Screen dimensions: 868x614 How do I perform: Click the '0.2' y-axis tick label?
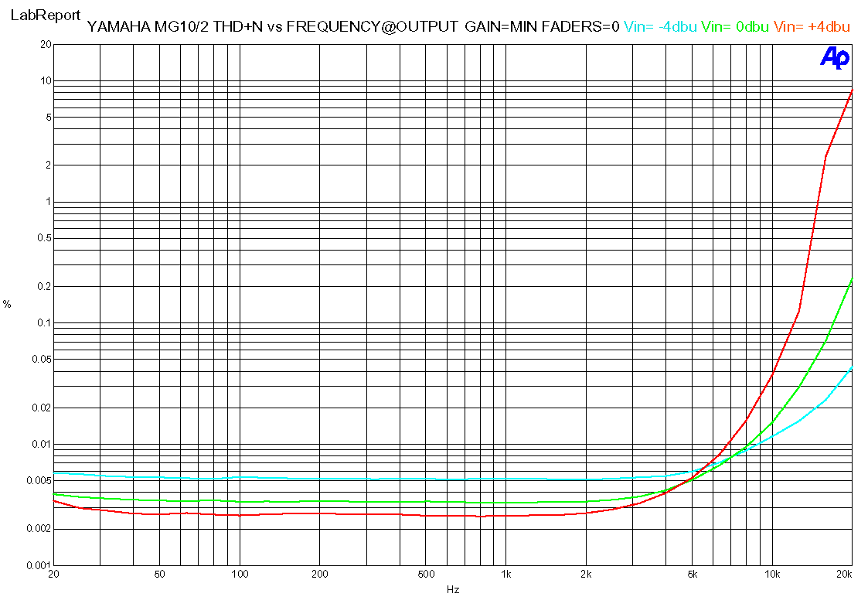[44, 286]
